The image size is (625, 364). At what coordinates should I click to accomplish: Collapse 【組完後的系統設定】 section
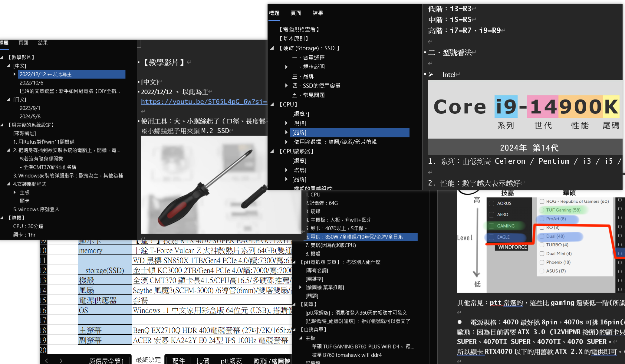pyautogui.click(x=2, y=125)
